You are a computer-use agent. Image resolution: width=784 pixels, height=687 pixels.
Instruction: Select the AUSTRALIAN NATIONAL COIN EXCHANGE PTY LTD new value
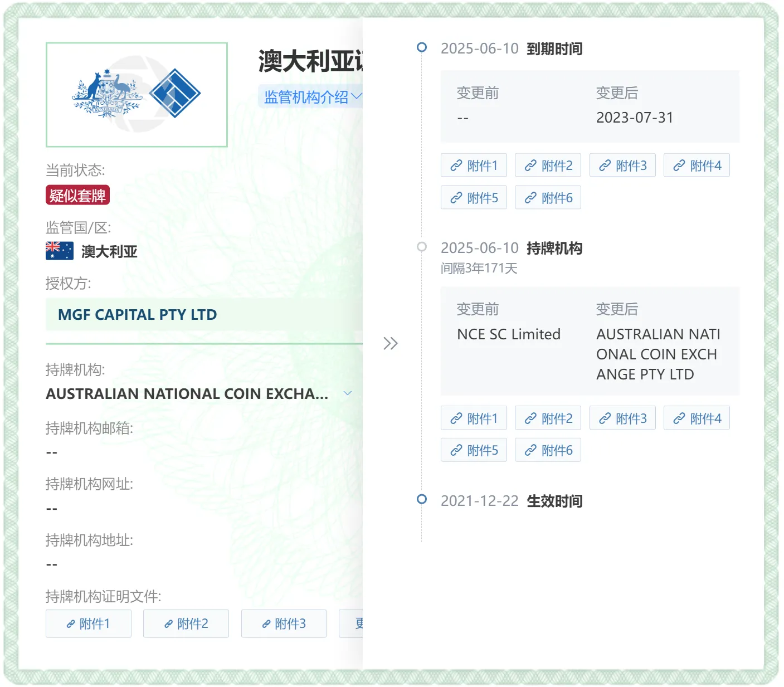658,354
